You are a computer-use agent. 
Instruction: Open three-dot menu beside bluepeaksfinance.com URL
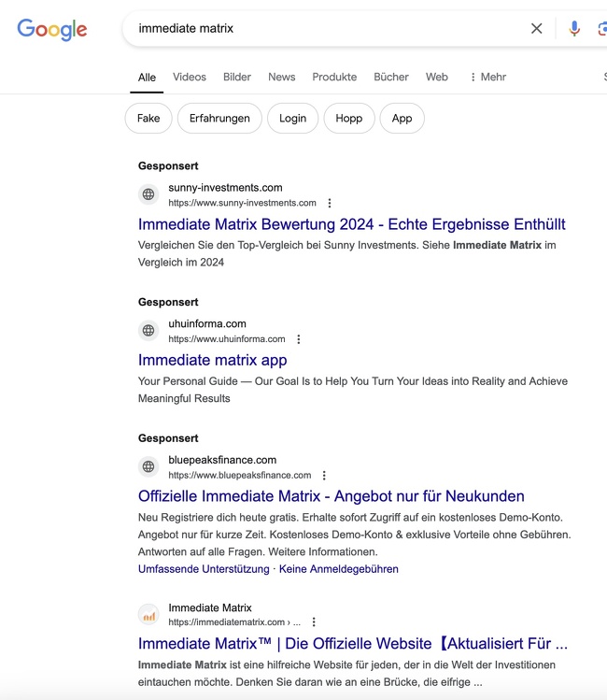pos(324,476)
